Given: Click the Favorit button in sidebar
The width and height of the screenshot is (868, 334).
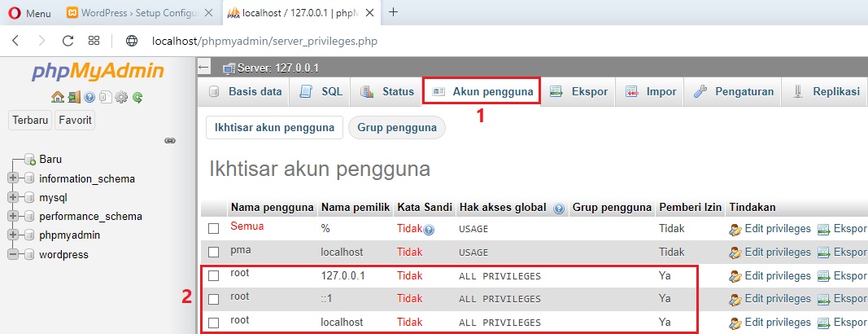Looking at the screenshot, I should (75, 121).
